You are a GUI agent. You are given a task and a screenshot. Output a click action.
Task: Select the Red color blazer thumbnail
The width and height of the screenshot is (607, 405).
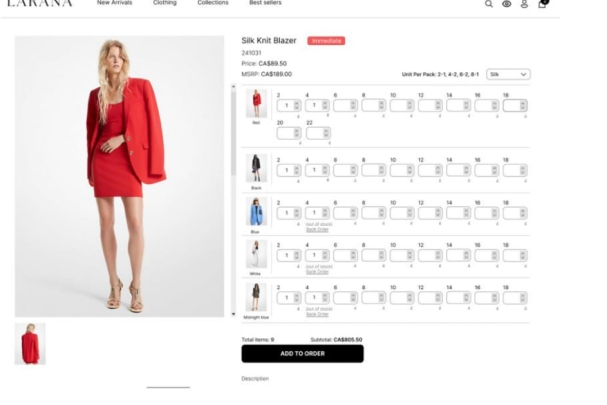[256, 103]
